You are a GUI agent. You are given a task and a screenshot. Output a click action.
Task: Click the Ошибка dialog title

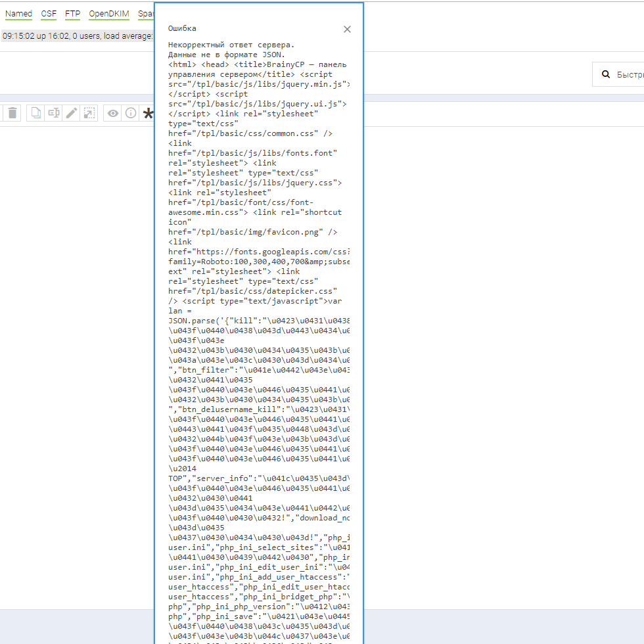tap(182, 28)
